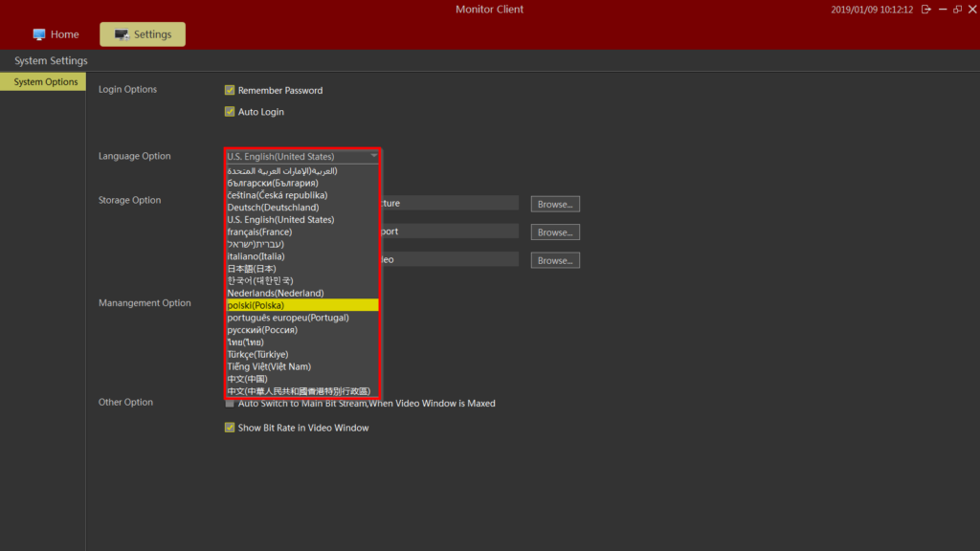Screen dimensions: 980x551
Task: Uncheck Remember Password
Action: [230, 90]
